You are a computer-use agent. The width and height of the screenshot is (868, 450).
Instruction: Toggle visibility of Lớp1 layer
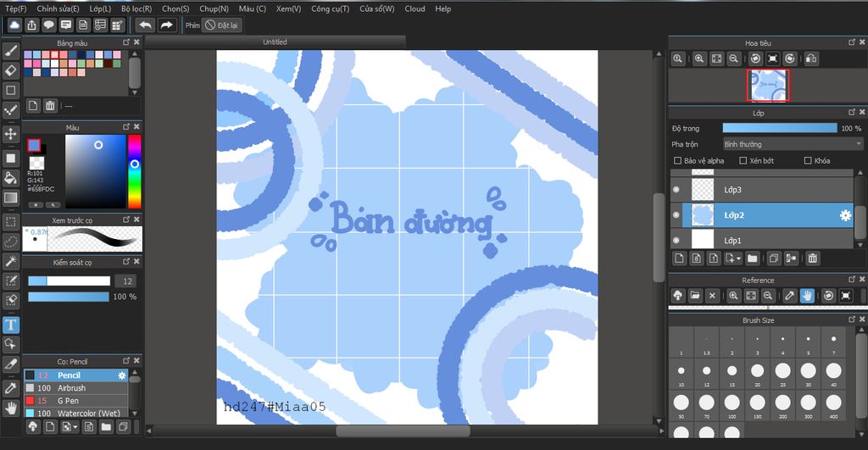tap(676, 240)
